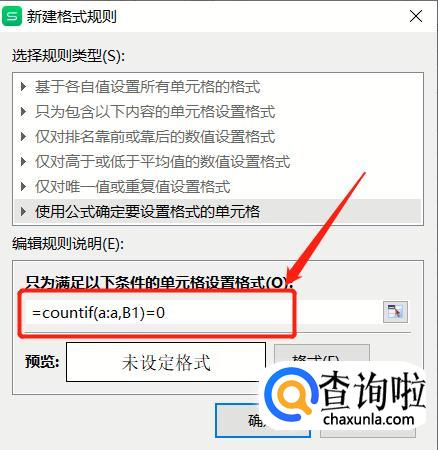Click arrow icon before 使用公式确定要设置格式的单元格
Image resolution: width=438 pixels, height=450 pixels.
(x=23, y=211)
